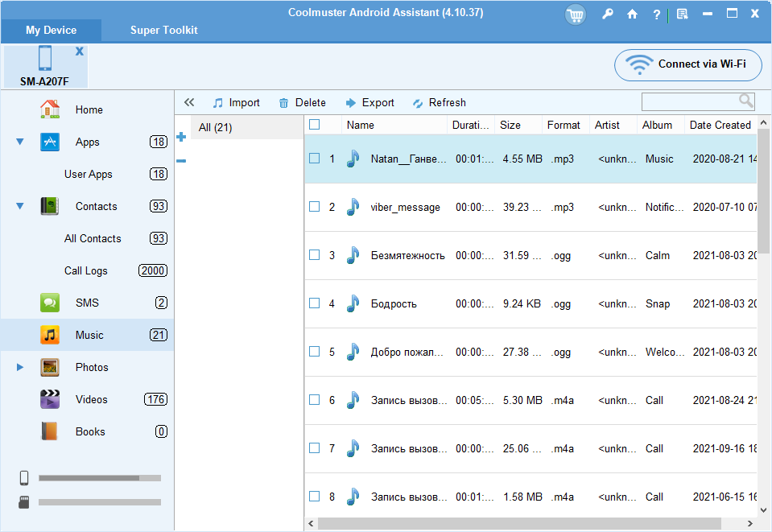Close the SM-A207F device tab
This screenshot has height=532, width=772.
(79, 52)
